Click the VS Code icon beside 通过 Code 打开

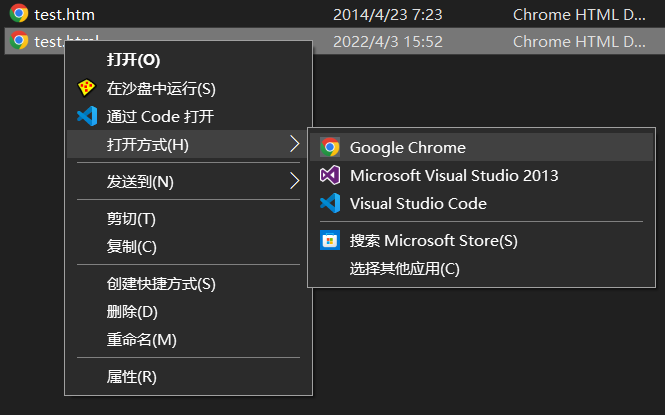[x=86, y=116]
